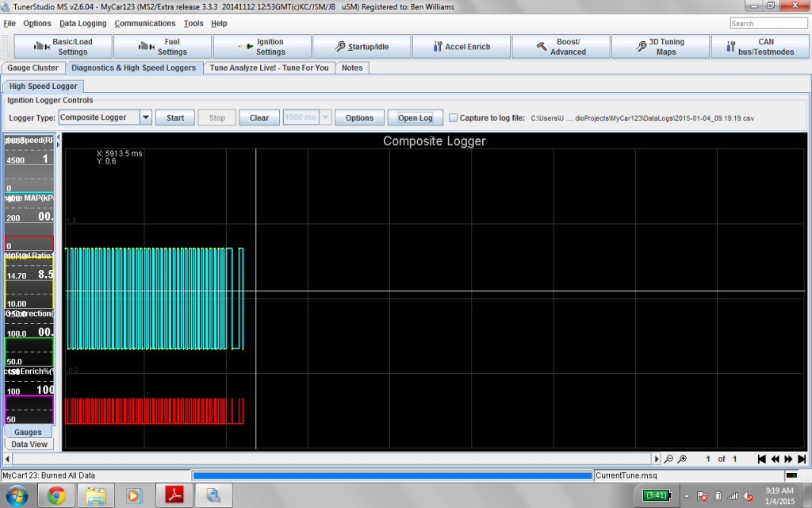Advance to next log page
Viewport: 812px width, 508px height.
(x=789, y=459)
